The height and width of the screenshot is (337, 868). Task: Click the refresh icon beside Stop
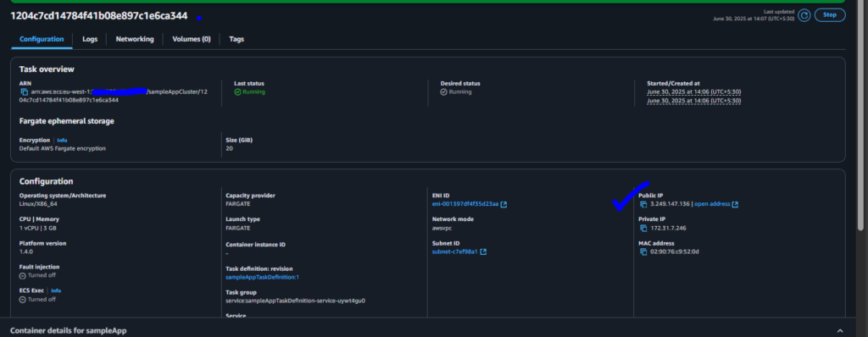tap(804, 15)
